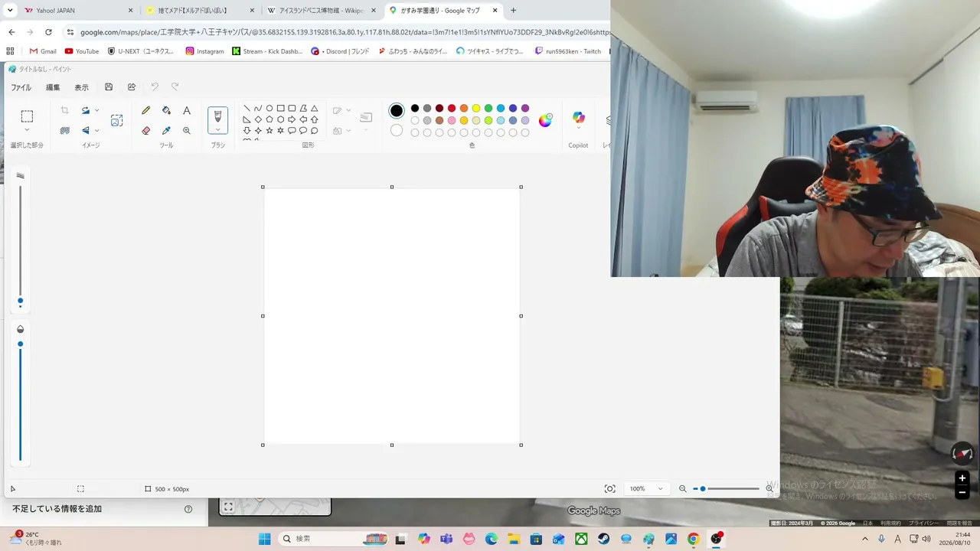The width and height of the screenshot is (980, 551).
Task: Pick the Eraser tool
Action: coord(145,131)
